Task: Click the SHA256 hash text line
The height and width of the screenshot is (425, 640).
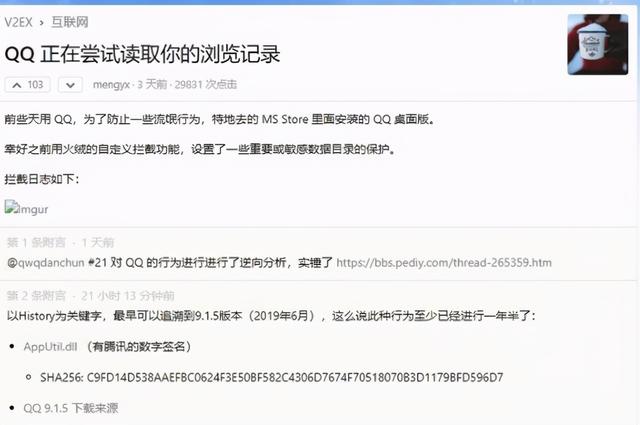Action: pyautogui.click(x=271, y=377)
